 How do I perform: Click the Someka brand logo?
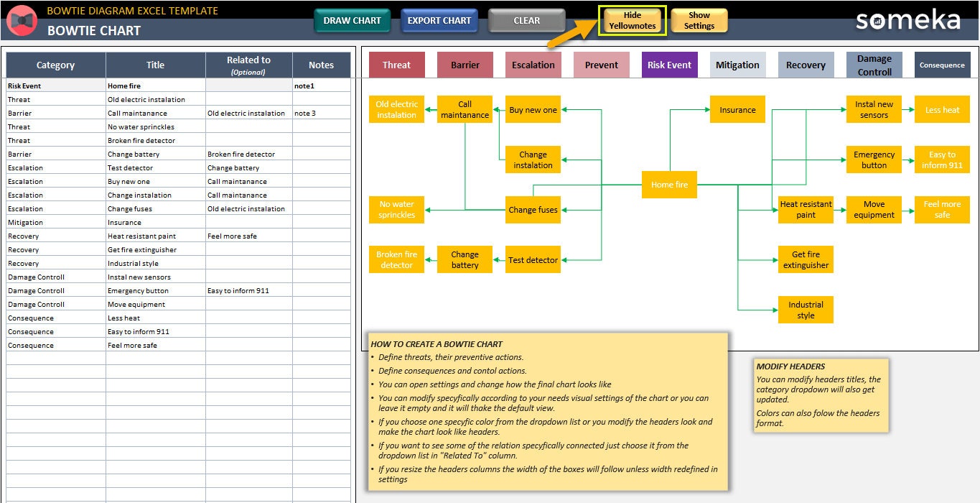pyautogui.click(x=907, y=20)
